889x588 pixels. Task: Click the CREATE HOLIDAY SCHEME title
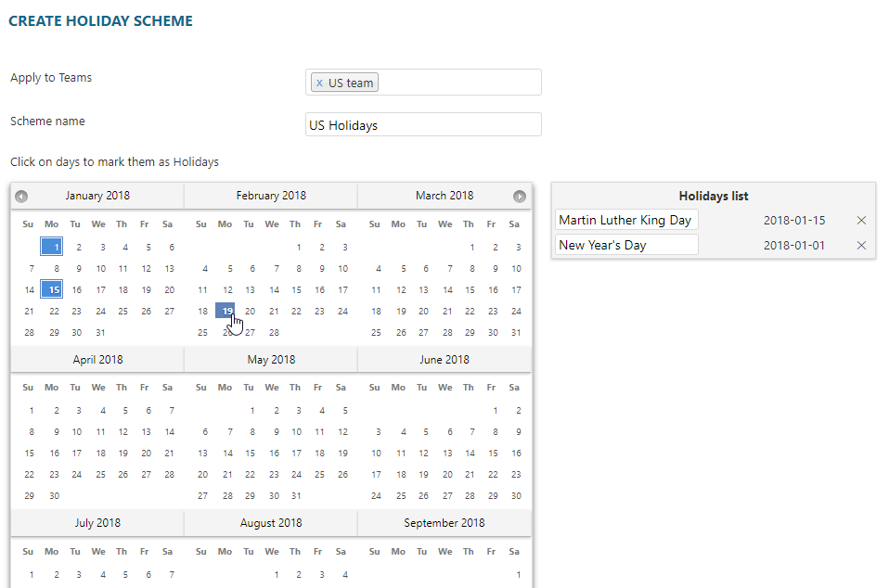pos(100,19)
